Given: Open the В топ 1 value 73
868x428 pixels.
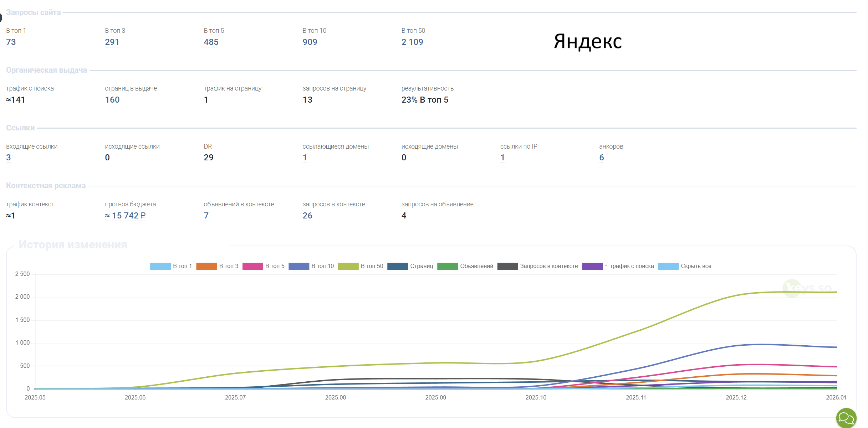Looking at the screenshot, I should pyautogui.click(x=11, y=42).
